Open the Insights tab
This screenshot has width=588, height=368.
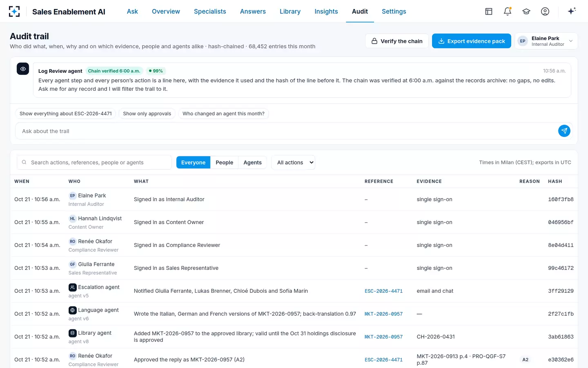tap(326, 11)
